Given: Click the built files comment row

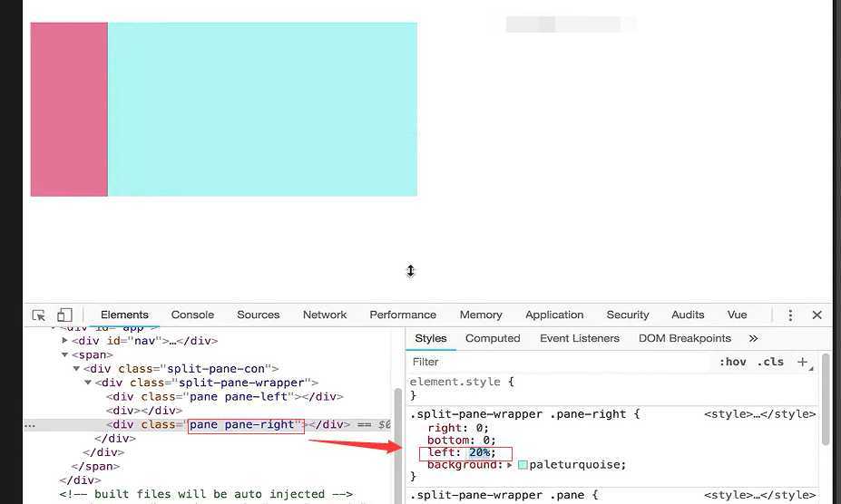Looking at the screenshot, I should pos(206,494).
